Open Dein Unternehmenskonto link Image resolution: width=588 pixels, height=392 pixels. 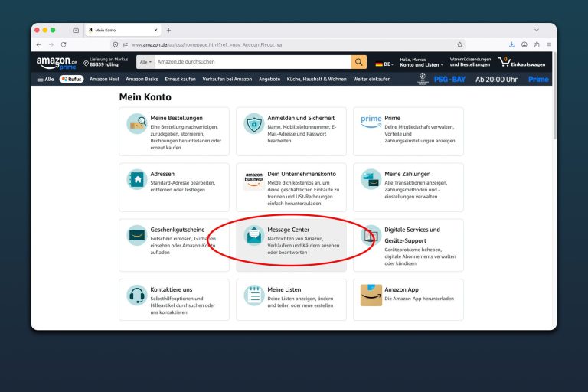(x=302, y=174)
